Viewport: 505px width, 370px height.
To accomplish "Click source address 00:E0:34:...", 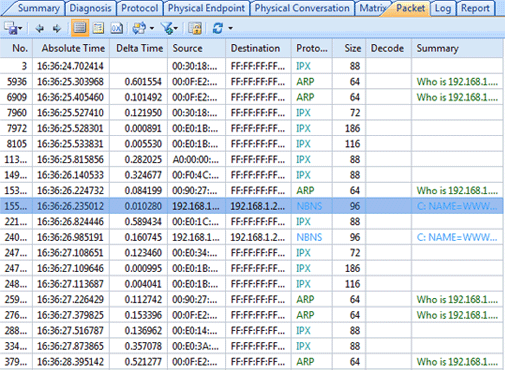I will 195,253.
